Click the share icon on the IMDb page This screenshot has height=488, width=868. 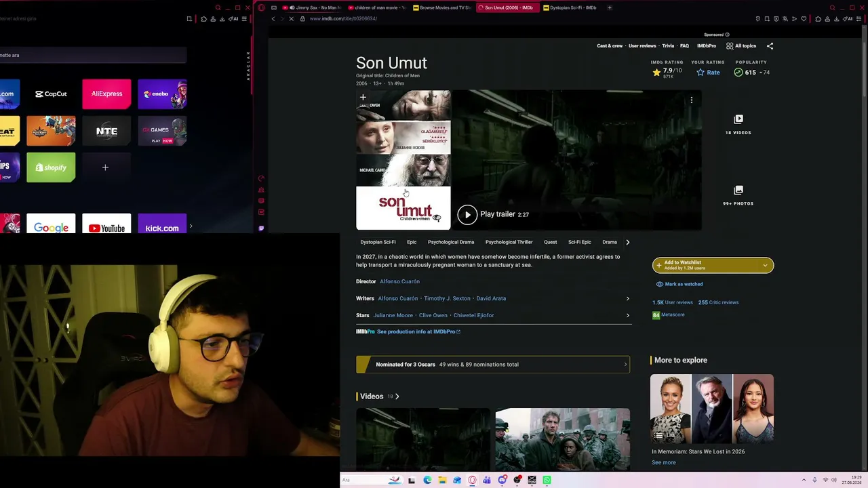pos(770,46)
